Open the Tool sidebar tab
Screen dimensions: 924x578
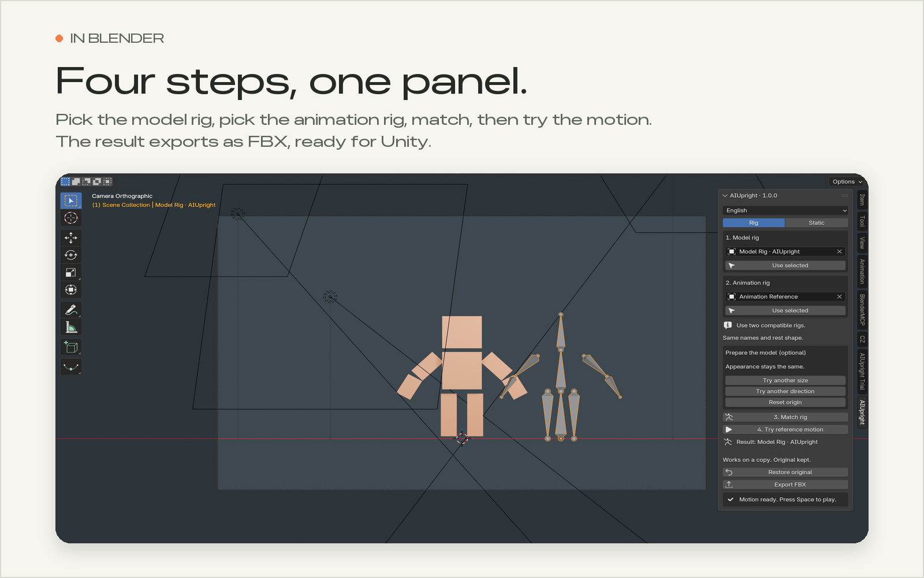[862, 221]
